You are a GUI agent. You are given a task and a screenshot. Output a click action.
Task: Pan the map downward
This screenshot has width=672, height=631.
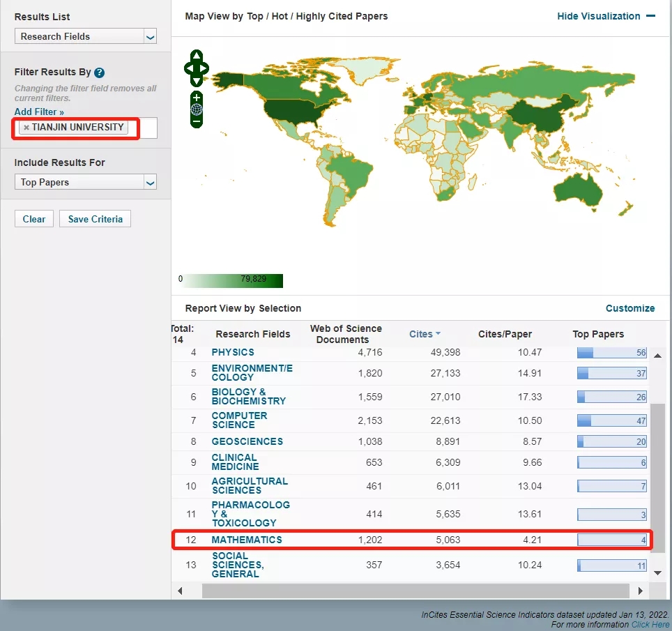[x=197, y=81]
